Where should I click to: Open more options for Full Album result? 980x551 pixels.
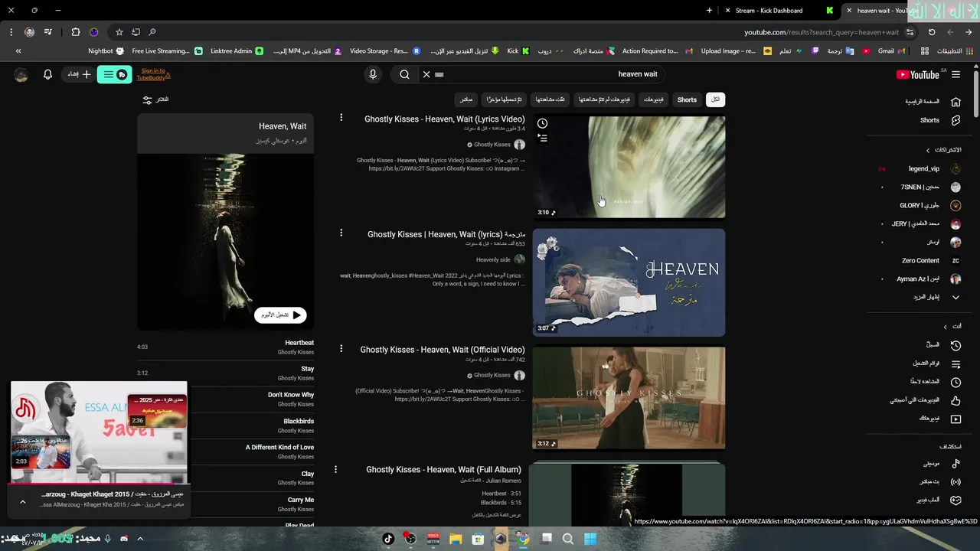(335, 468)
